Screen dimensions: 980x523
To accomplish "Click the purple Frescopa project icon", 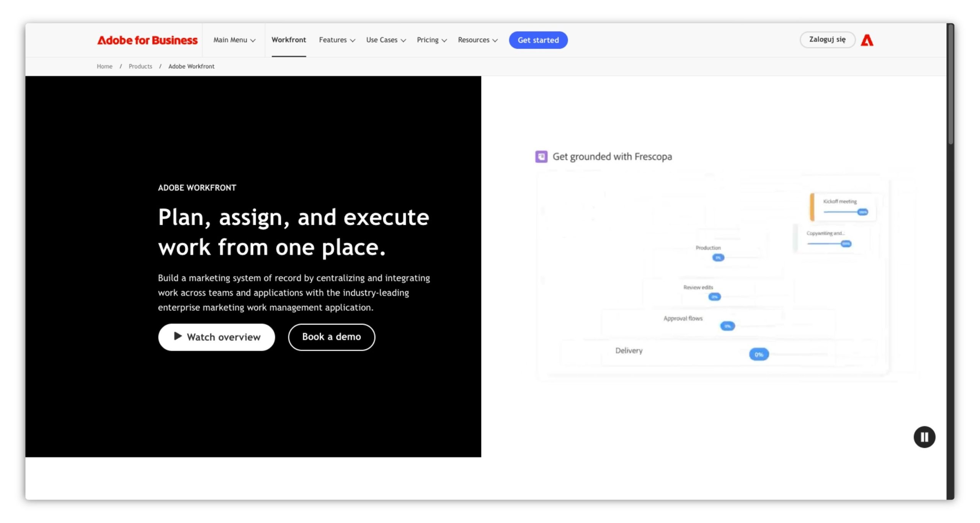I will (x=541, y=156).
